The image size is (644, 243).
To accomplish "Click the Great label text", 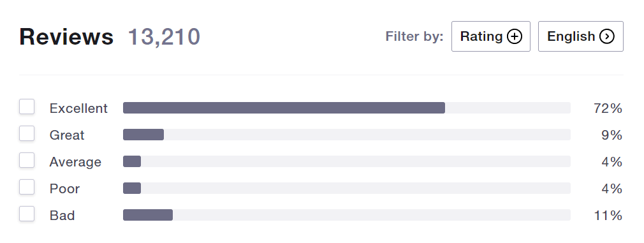I will [67, 135].
